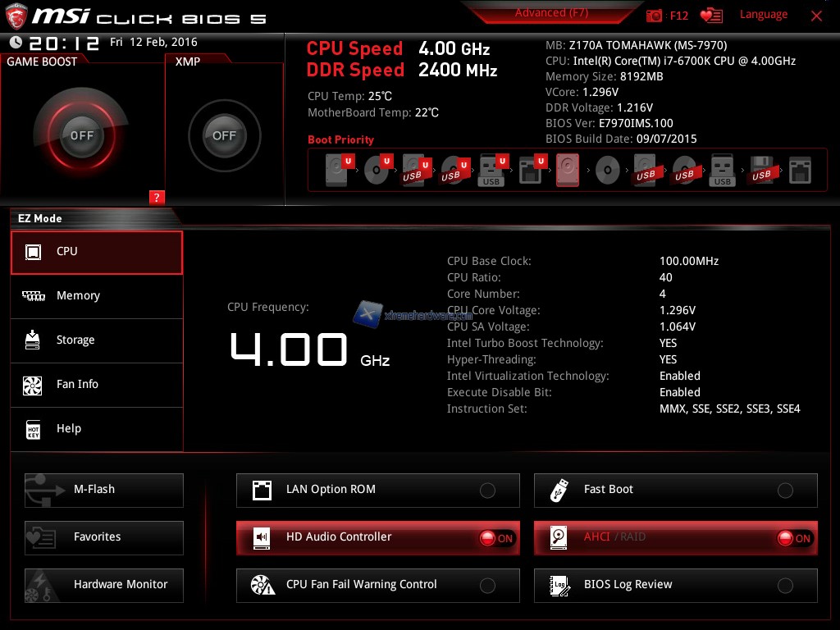This screenshot has height=630, width=840.
Task: Open favorites via the heart icon in top bar
Action: (x=711, y=16)
